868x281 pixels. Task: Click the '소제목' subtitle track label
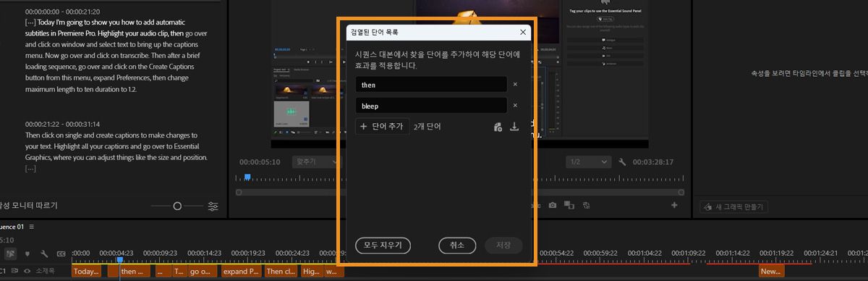(x=46, y=271)
